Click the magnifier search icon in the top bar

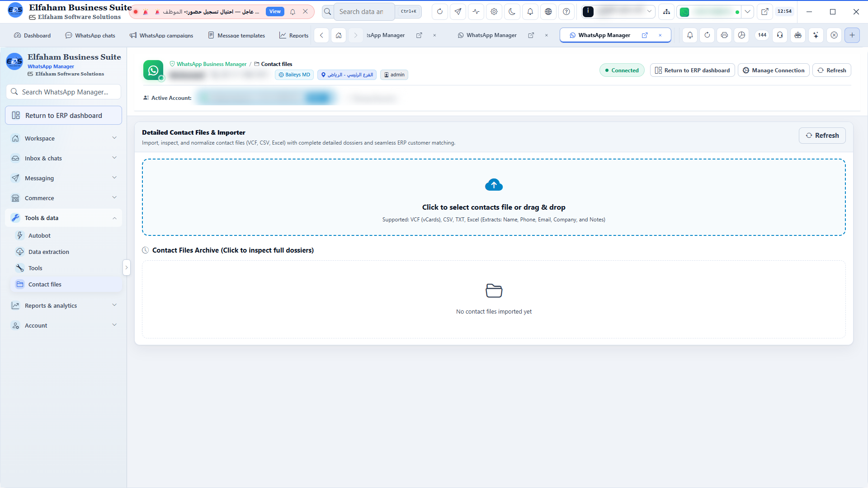pos(328,12)
